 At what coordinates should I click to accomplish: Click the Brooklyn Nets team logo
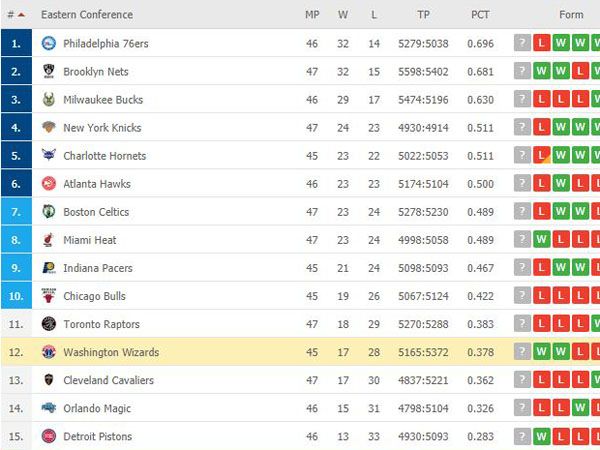click(49, 71)
